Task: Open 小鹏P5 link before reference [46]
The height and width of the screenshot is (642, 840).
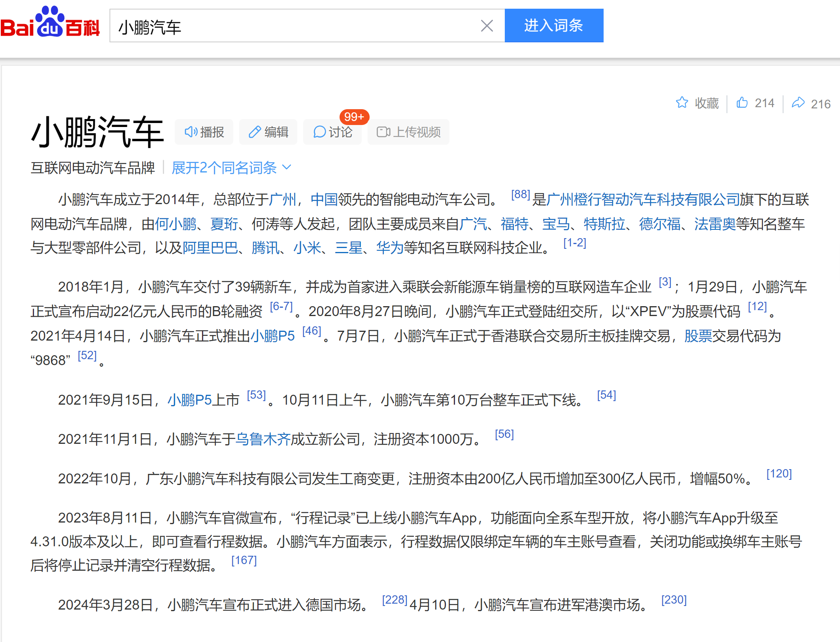Action: (x=273, y=336)
